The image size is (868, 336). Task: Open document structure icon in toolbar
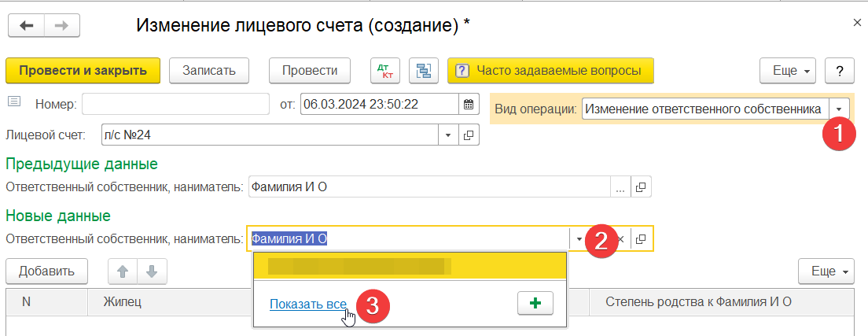pos(424,70)
